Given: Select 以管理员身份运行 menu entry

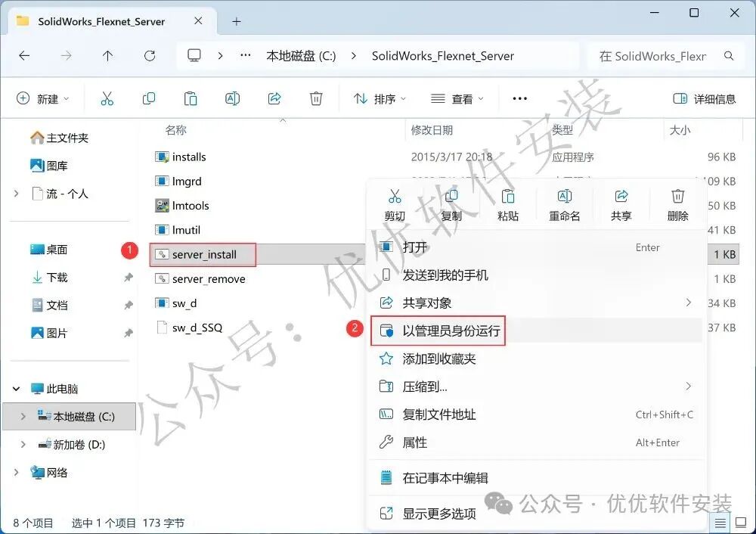Looking at the screenshot, I should pyautogui.click(x=536, y=331).
